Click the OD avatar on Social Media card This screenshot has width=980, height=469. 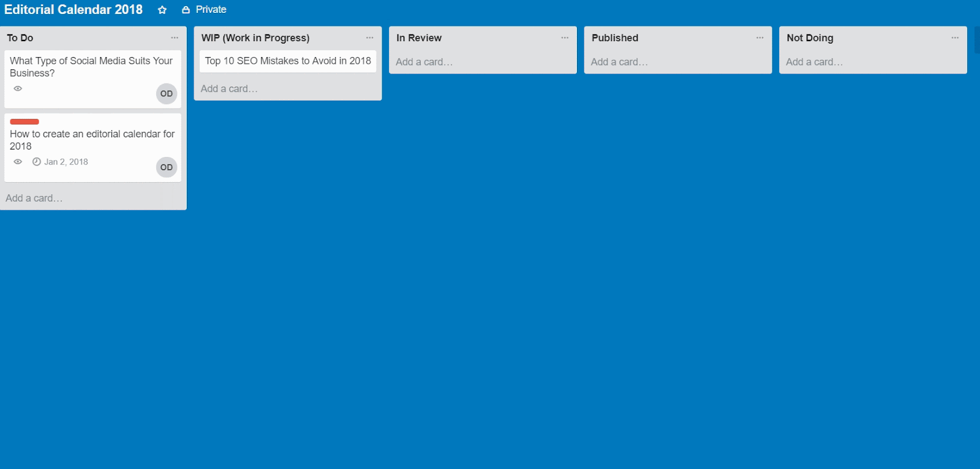(x=166, y=94)
